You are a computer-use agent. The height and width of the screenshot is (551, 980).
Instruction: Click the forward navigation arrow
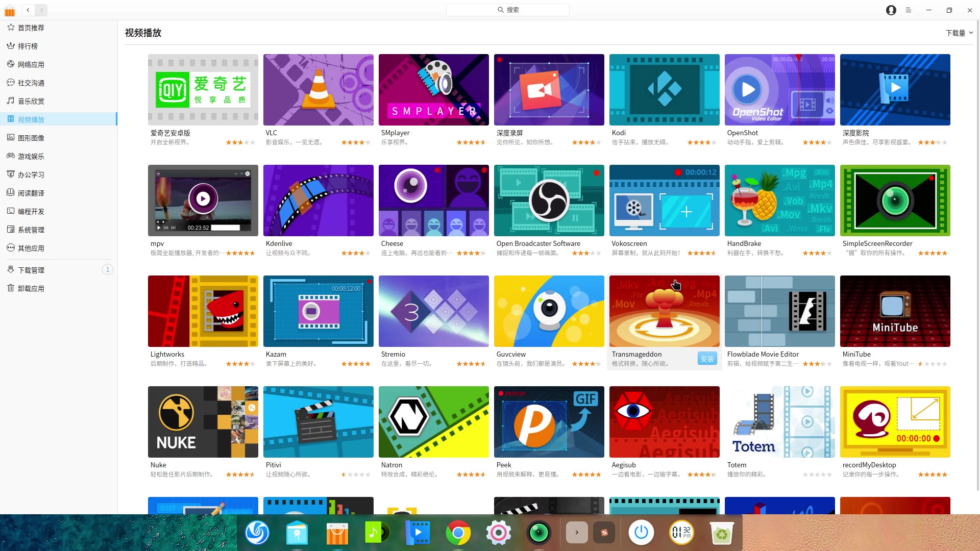(x=41, y=10)
